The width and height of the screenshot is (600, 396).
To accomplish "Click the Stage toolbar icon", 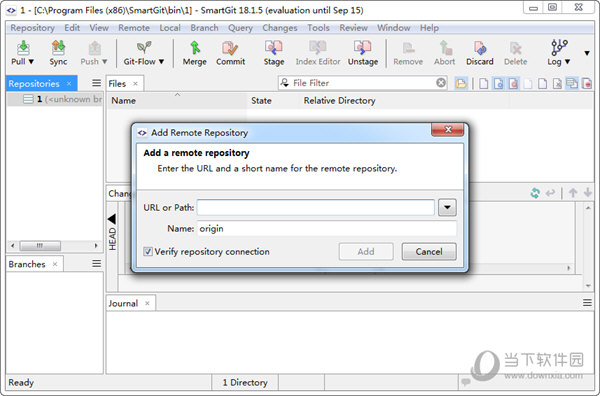I will click(274, 48).
